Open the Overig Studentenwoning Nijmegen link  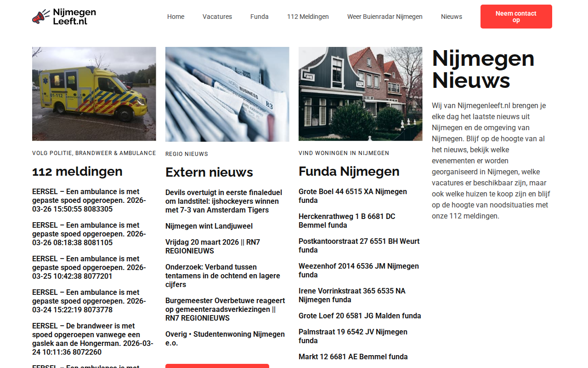pyautogui.click(x=225, y=339)
